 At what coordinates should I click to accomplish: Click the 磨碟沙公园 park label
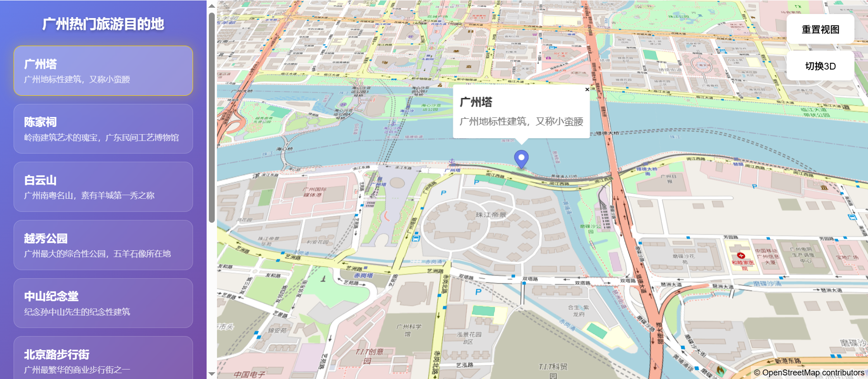590,229
